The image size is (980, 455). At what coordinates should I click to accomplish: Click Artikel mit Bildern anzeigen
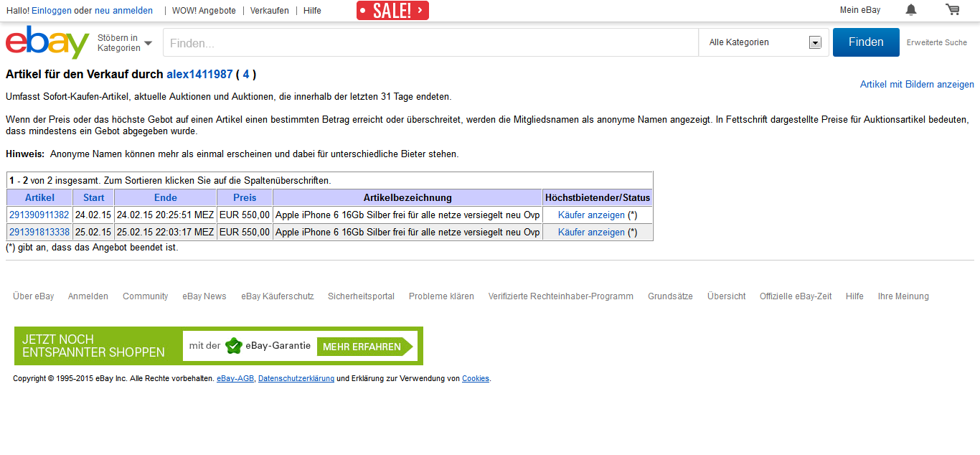coord(917,85)
